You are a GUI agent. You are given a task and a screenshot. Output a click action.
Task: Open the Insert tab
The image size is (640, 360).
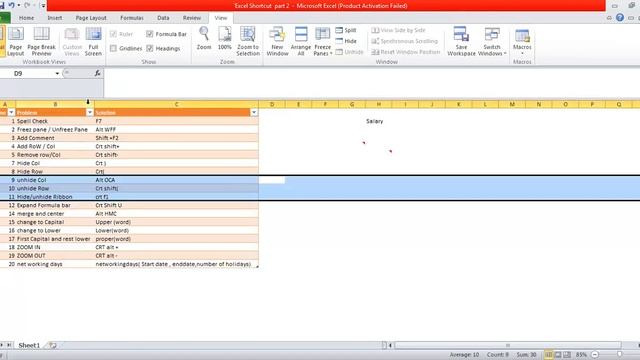pyautogui.click(x=55, y=18)
